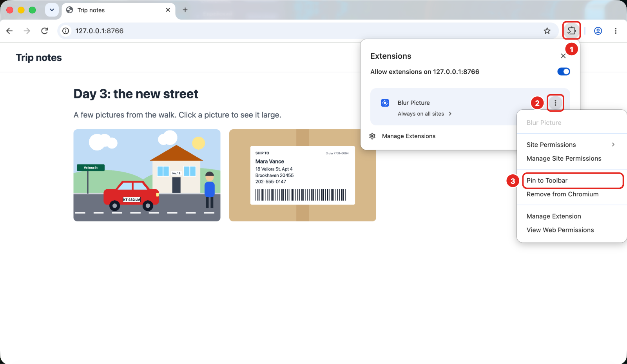The height and width of the screenshot is (364, 627).
Task: Choose Remove from Chromium
Action: coord(571,194)
